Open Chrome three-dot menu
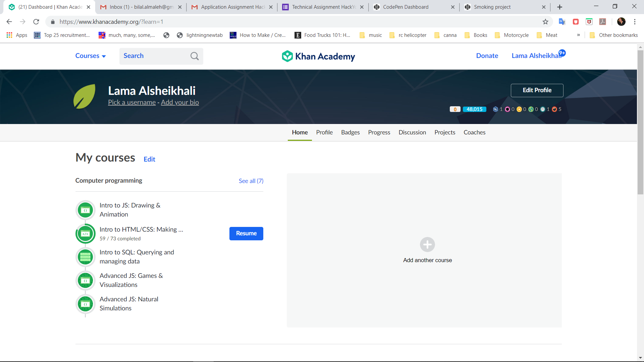Screen dimensions: 644x362 635,22
